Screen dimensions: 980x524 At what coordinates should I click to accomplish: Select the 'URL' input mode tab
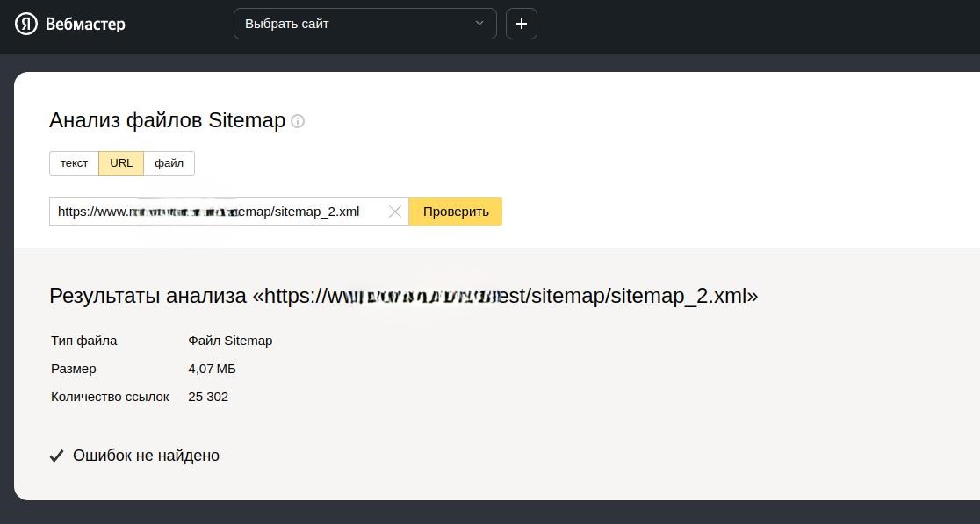[x=121, y=163]
